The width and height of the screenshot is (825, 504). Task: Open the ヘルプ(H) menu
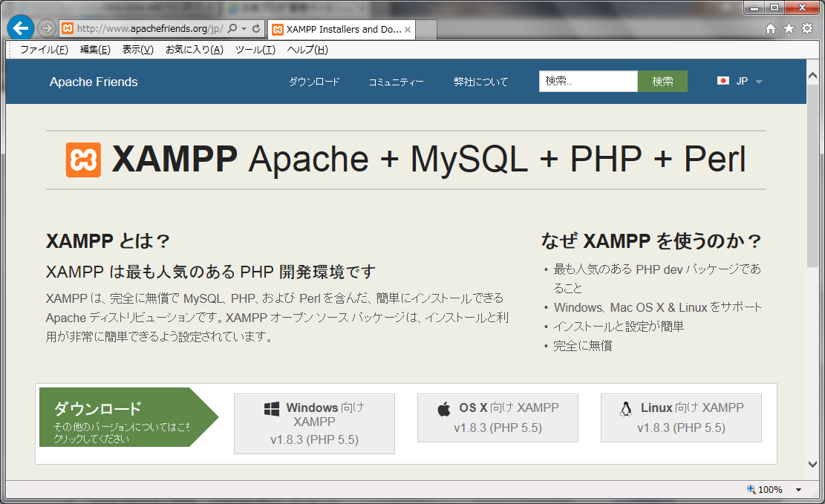click(307, 50)
